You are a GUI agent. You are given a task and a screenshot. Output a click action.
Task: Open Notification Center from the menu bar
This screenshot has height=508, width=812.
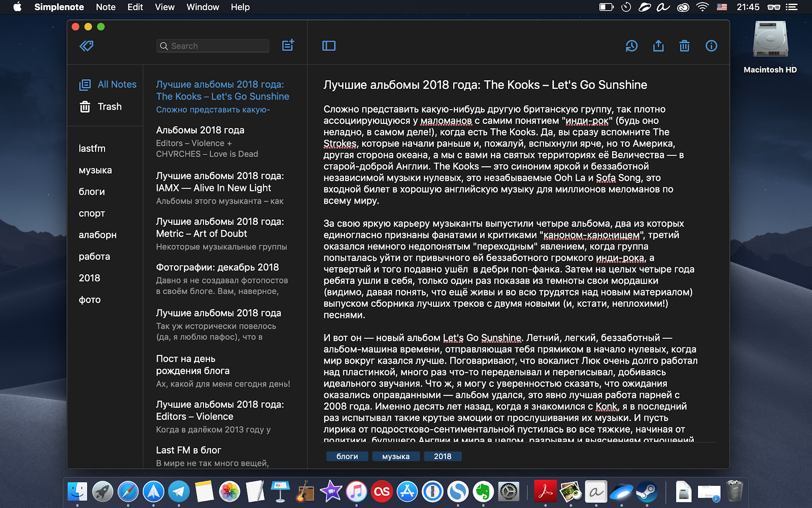[792, 7]
